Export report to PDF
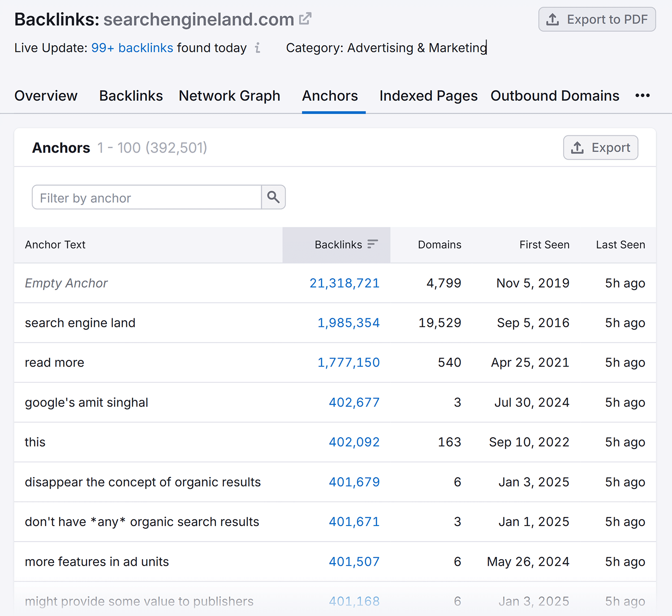The height and width of the screenshot is (616, 672). tap(597, 19)
